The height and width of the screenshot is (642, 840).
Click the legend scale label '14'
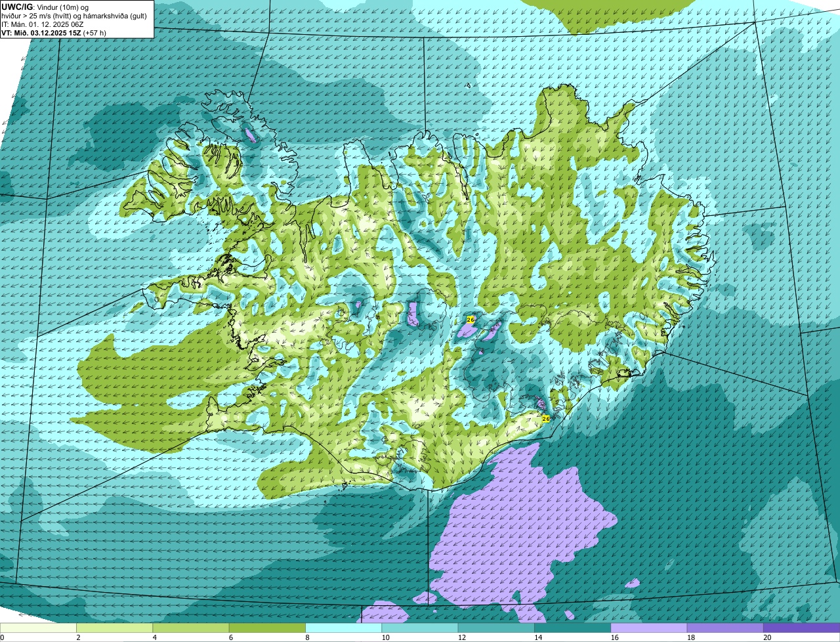538,637
